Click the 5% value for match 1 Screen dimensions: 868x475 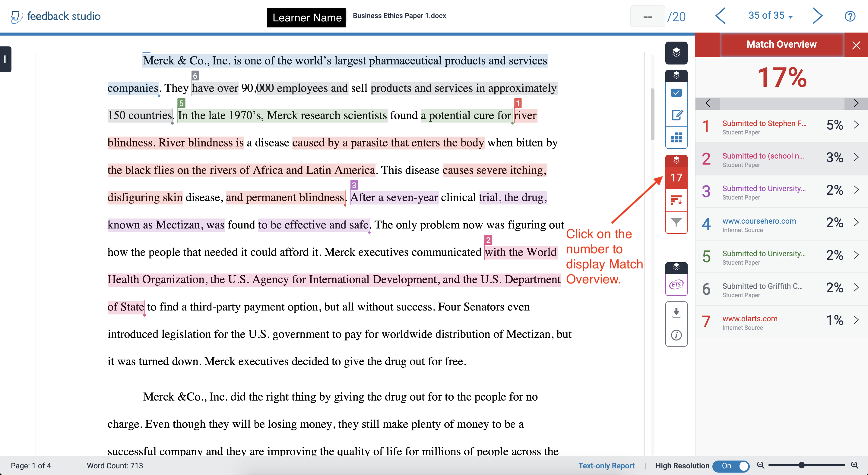point(834,125)
